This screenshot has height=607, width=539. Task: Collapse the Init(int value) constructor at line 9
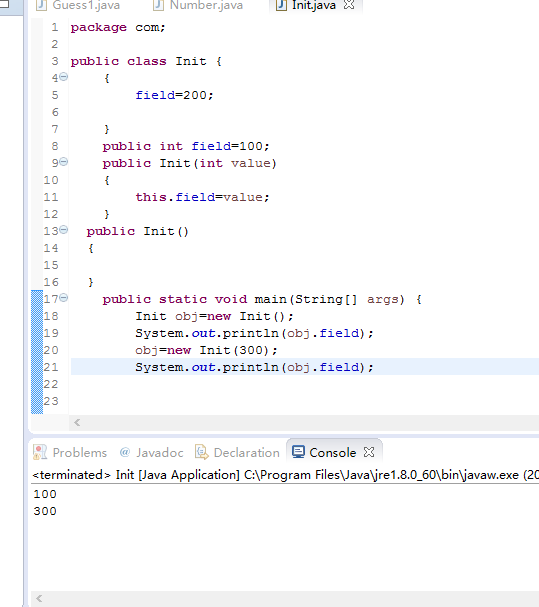tap(64, 162)
